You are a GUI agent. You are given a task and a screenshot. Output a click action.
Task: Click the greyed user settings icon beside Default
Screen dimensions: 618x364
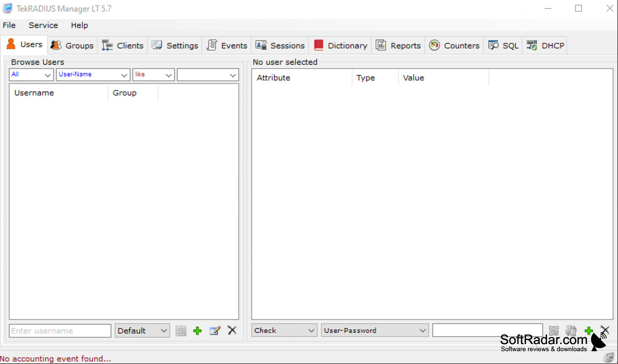coord(181,331)
